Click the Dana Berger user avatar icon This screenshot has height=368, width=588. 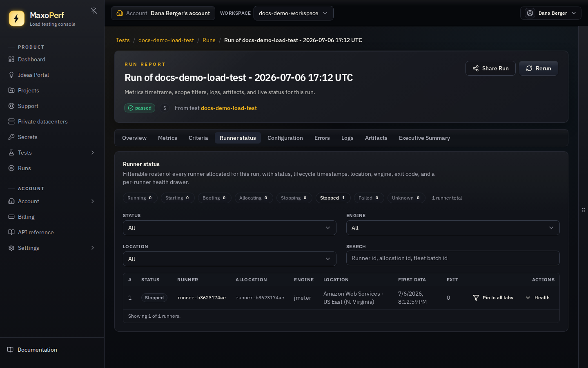pyautogui.click(x=530, y=13)
